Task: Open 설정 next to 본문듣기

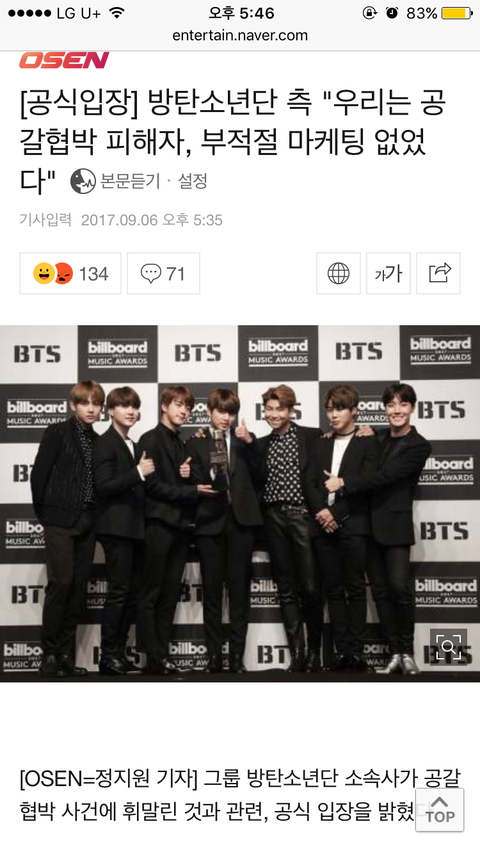Action: [x=192, y=181]
